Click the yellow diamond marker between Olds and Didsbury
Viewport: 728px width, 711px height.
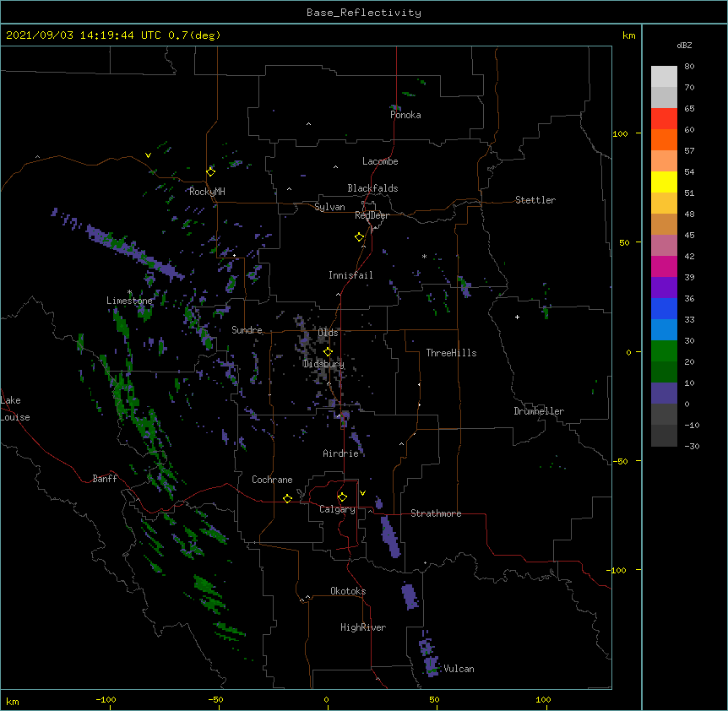tap(328, 352)
